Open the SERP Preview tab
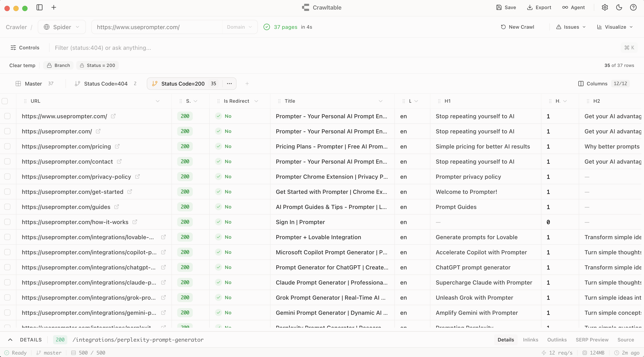This screenshot has width=644, height=357. tap(592, 340)
